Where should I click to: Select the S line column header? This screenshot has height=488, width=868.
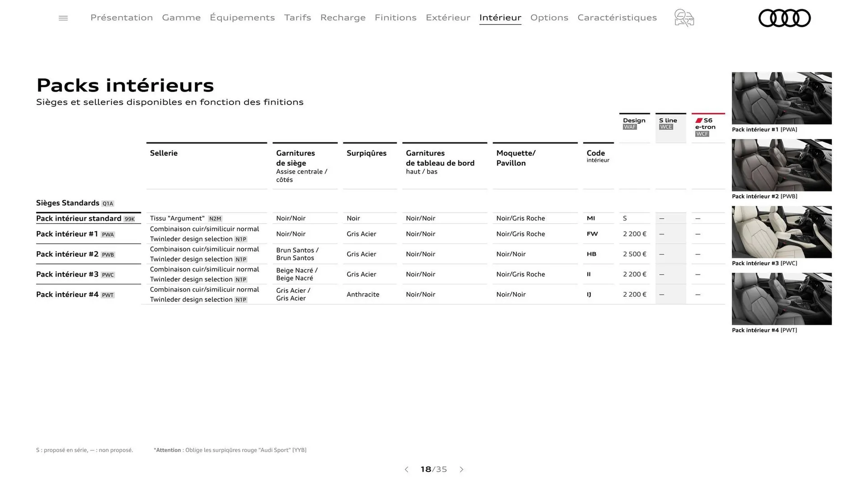point(668,120)
